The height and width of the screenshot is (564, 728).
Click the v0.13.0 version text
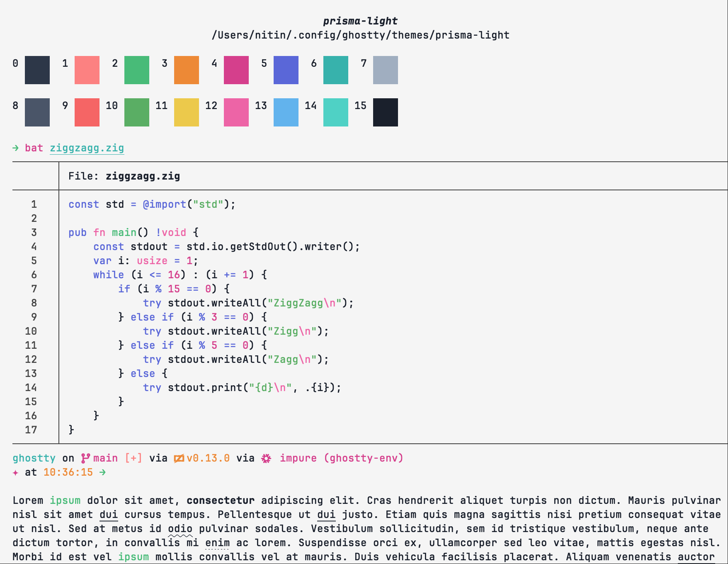click(x=208, y=458)
